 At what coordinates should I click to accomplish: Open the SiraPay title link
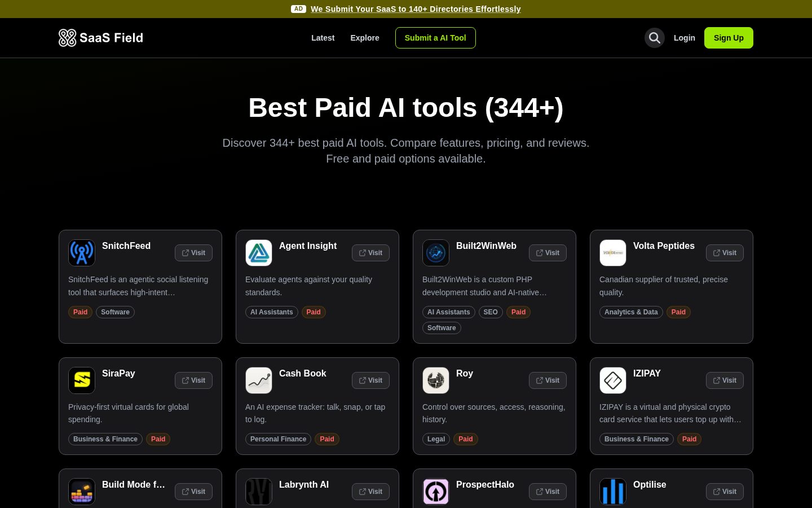tap(118, 373)
